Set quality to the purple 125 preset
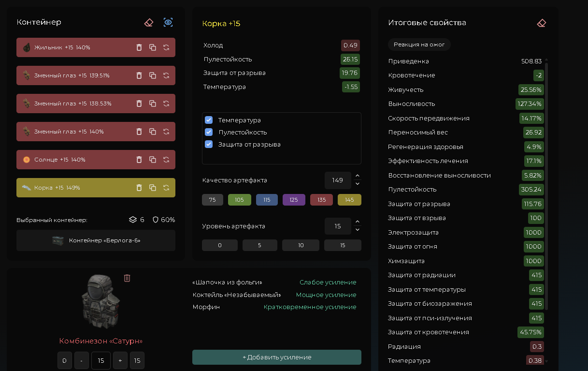The width and height of the screenshot is (588, 371). pos(294,200)
